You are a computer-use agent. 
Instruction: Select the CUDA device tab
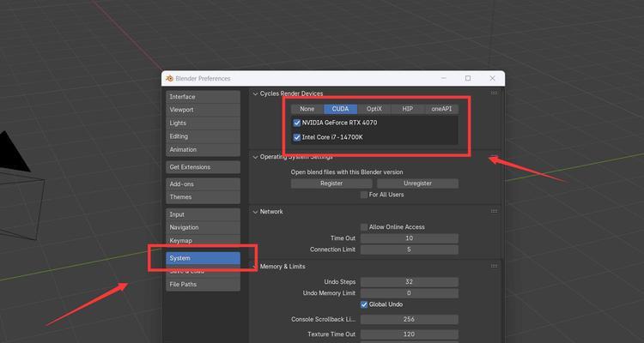point(341,109)
